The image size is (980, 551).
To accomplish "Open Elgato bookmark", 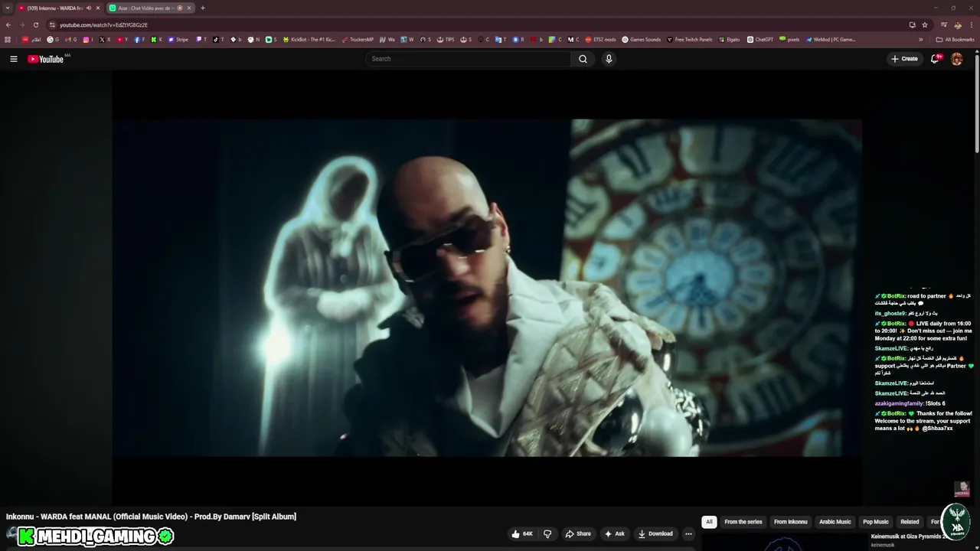I will (729, 40).
